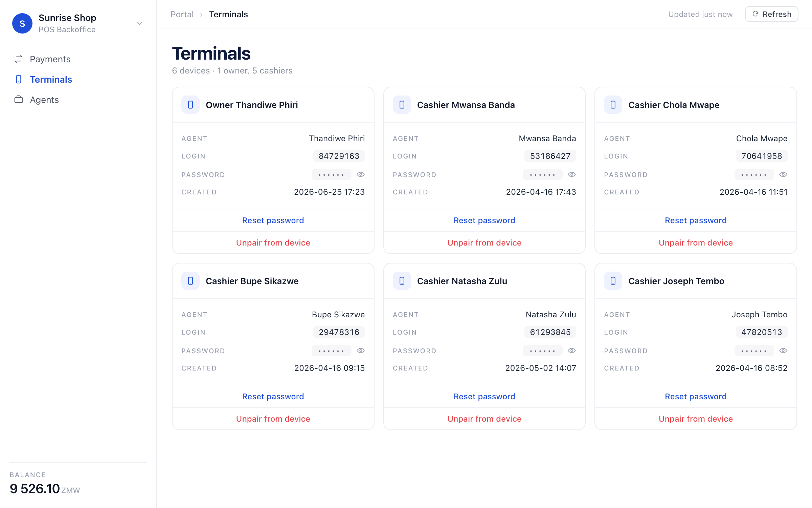The height and width of the screenshot is (508, 812).
Task: Click created date 2026-04-16 08:52
Action: pos(751,368)
